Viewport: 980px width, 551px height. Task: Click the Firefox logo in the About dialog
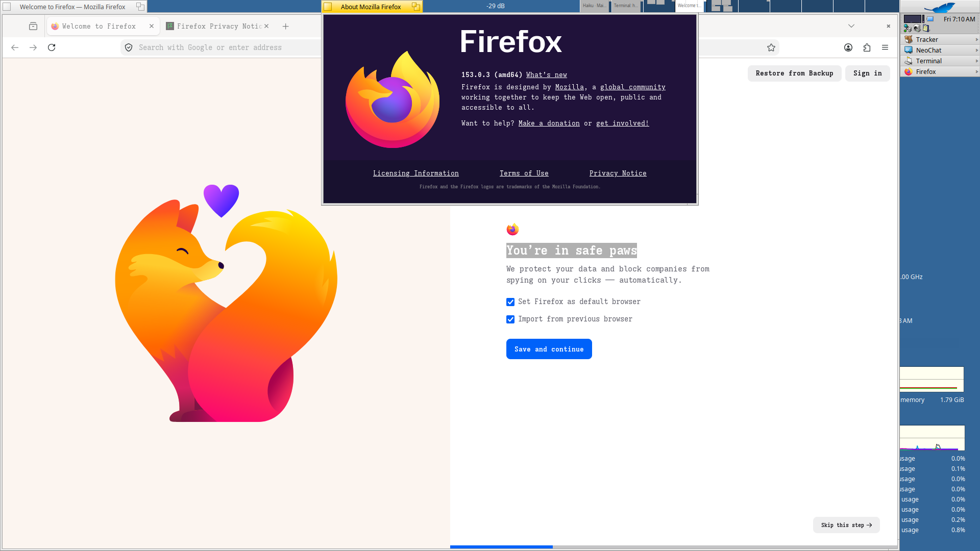tap(393, 99)
